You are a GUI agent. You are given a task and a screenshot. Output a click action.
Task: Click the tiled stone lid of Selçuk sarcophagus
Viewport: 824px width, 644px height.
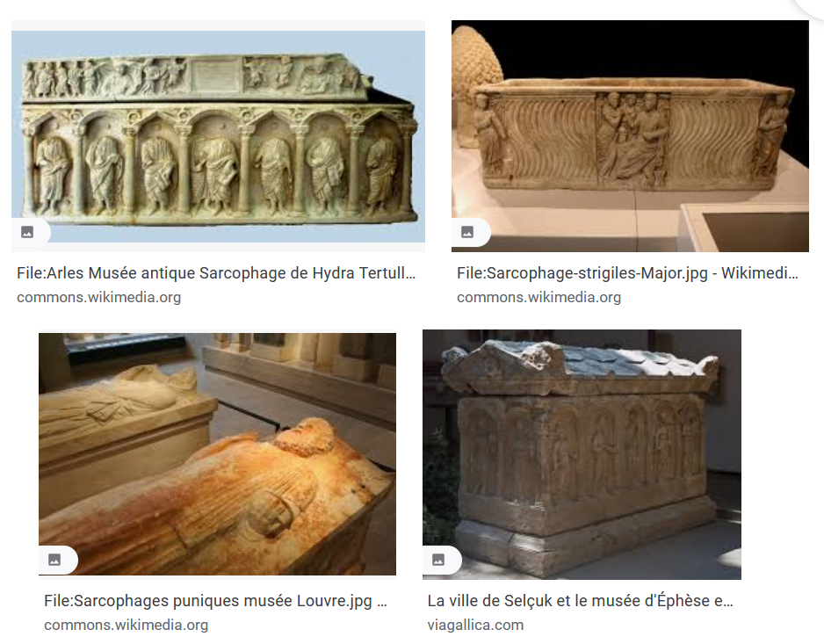coord(581,365)
